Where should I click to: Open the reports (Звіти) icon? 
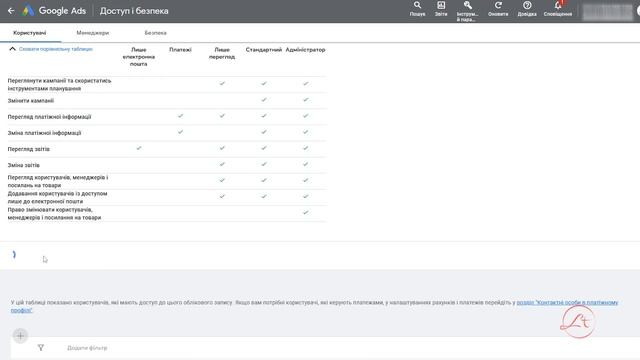tap(441, 9)
